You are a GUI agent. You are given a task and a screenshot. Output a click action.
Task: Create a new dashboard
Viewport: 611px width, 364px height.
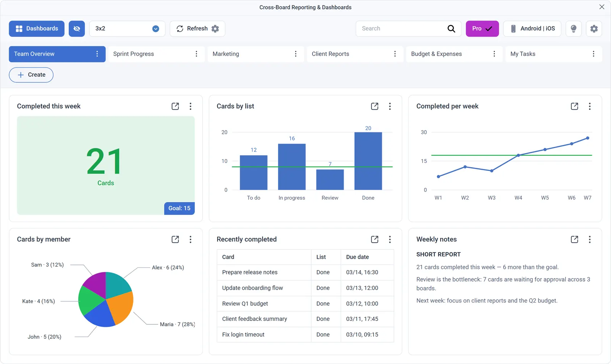tap(31, 75)
